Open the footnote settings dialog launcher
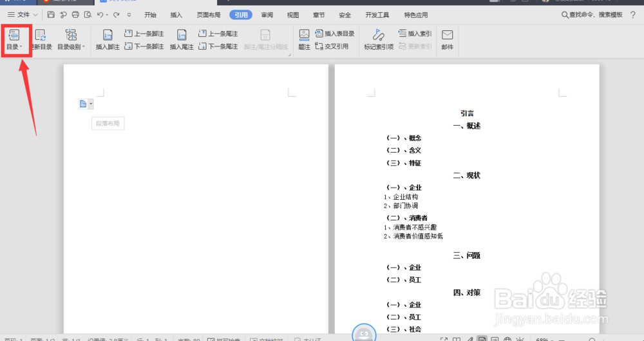 coord(290,54)
